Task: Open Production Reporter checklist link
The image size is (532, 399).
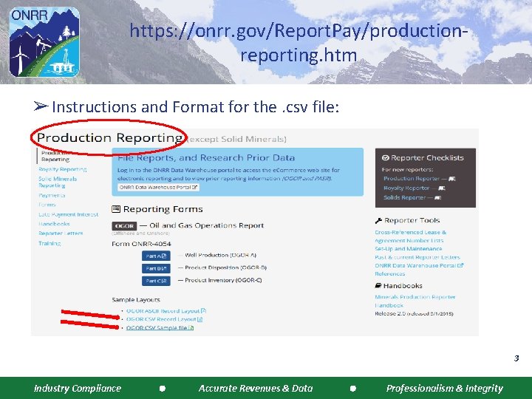Action: point(412,179)
